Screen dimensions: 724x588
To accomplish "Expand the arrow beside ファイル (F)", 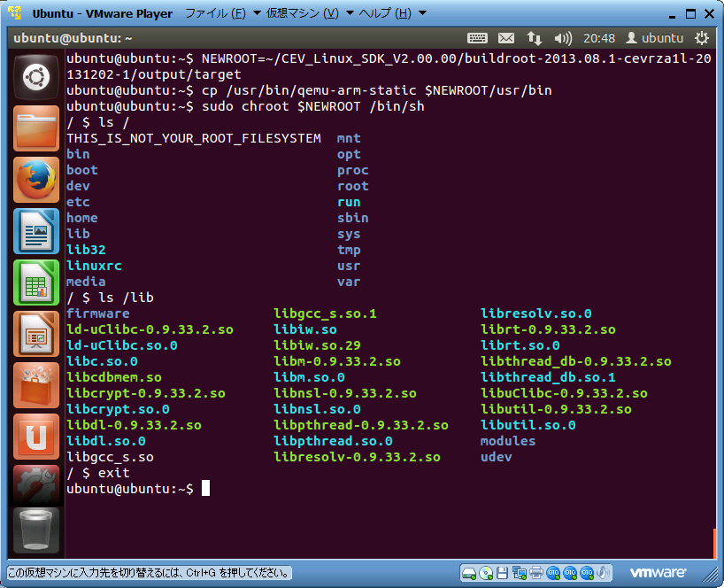I will (x=258, y=13).
